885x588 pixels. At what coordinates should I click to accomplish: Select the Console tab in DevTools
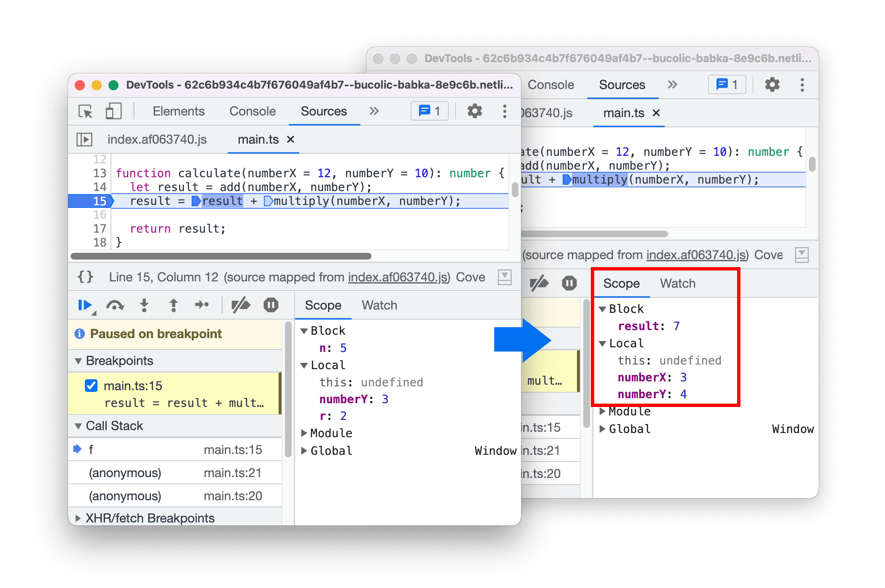pos(252,112)
